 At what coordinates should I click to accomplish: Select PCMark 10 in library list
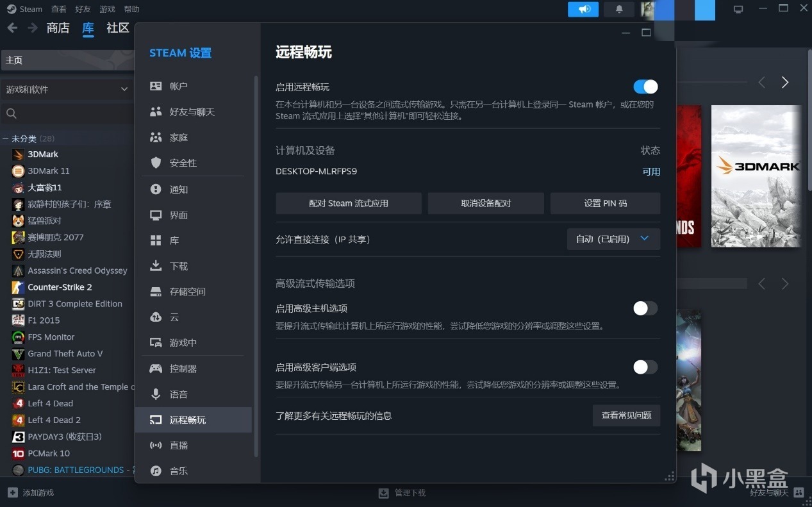(x=49, y=453)
